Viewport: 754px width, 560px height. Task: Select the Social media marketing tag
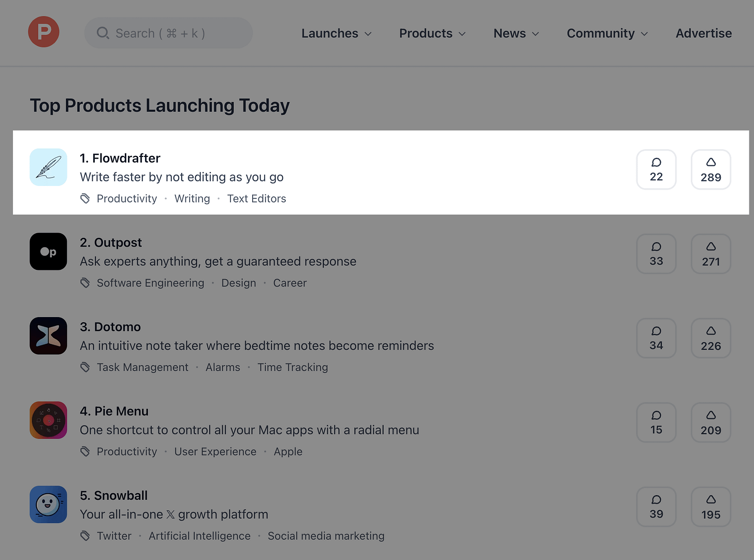(x=326, y=536)
